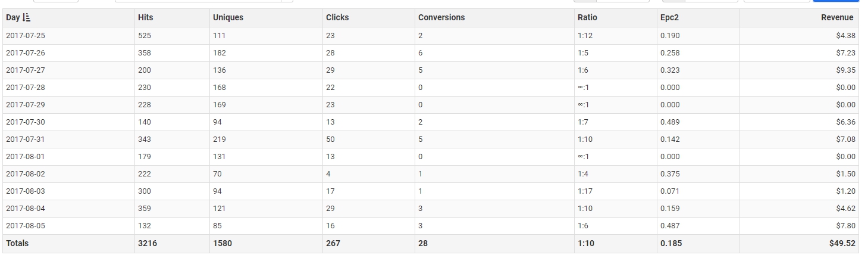Select the 3216 total hits cell

[x=148, y=243]
